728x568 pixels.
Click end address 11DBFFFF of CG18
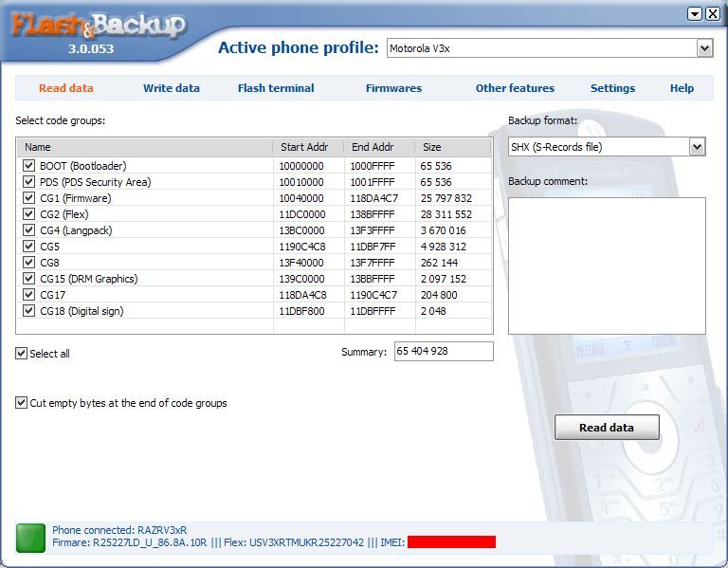[x=373, y=311]
